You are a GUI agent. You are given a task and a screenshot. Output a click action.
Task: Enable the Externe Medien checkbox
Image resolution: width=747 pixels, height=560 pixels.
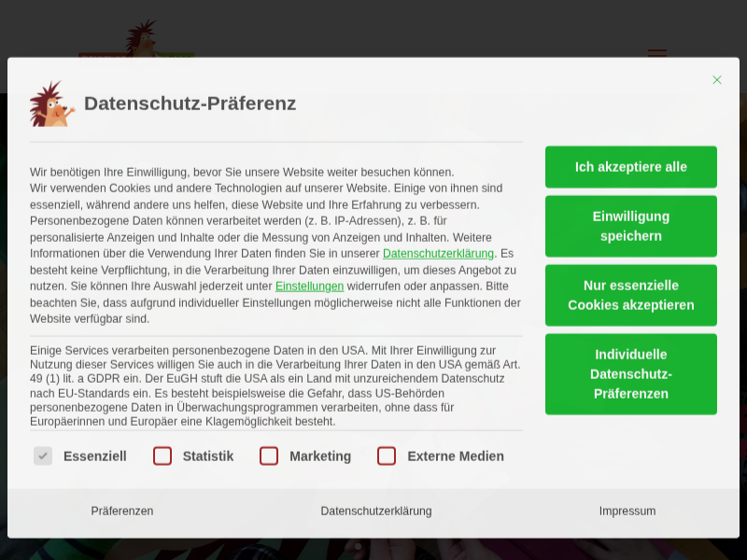(x=387, y=456)
